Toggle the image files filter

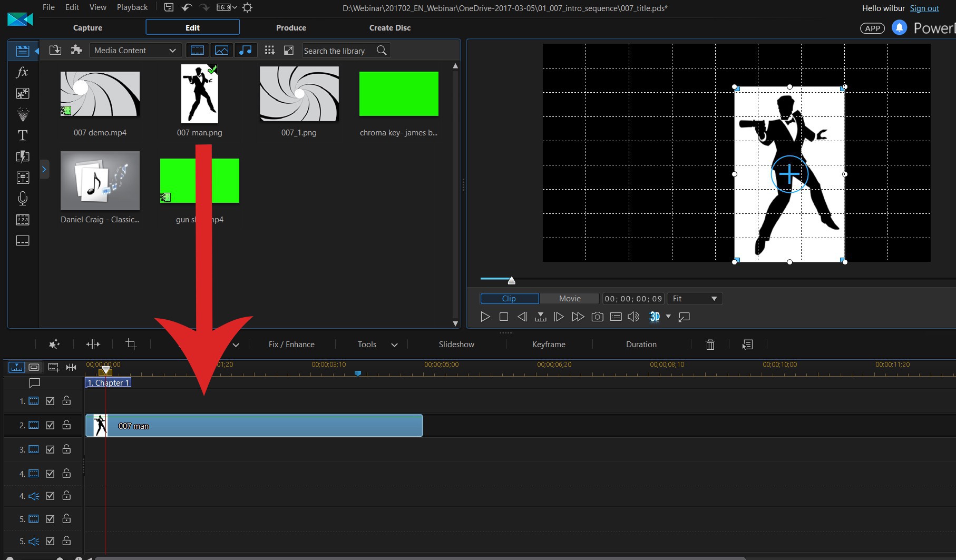221,50
